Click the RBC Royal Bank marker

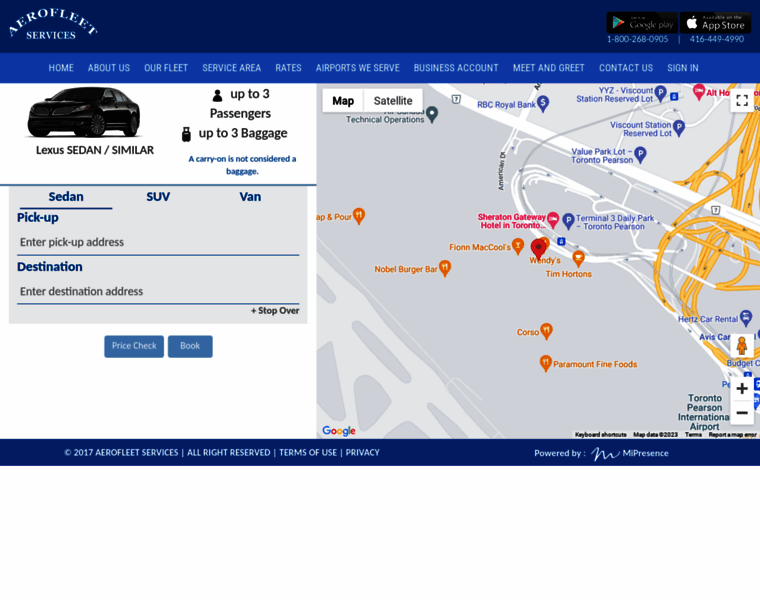(x=543, y=103)
